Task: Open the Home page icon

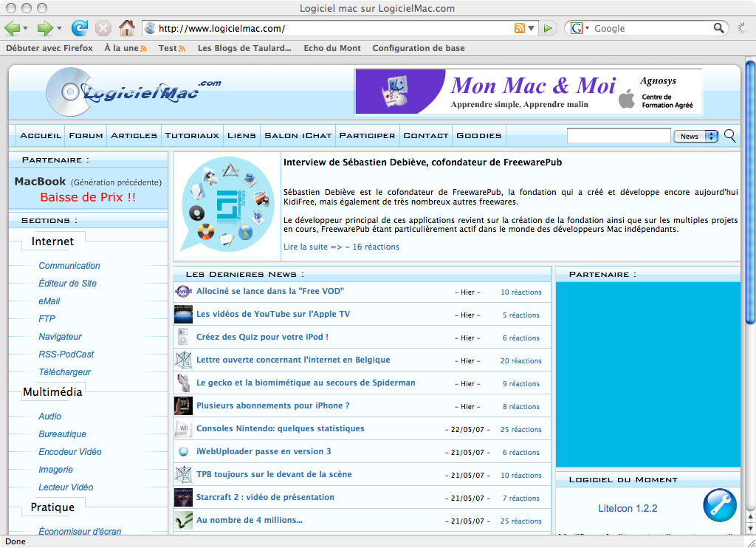Action: point(127,28)
